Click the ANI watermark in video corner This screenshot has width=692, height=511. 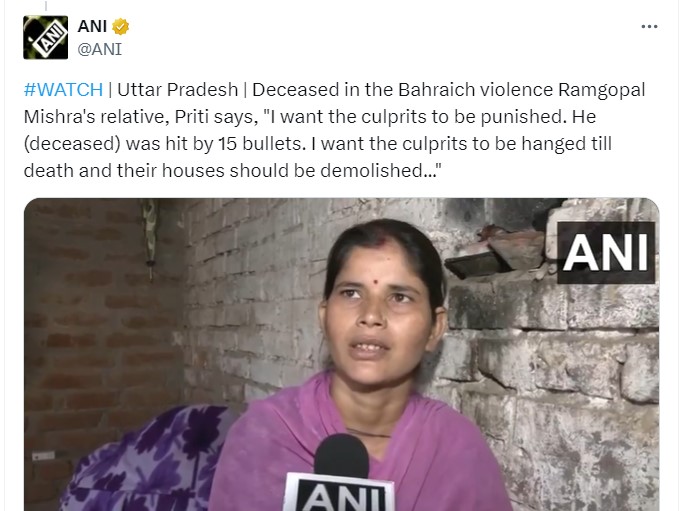point(606,253)
